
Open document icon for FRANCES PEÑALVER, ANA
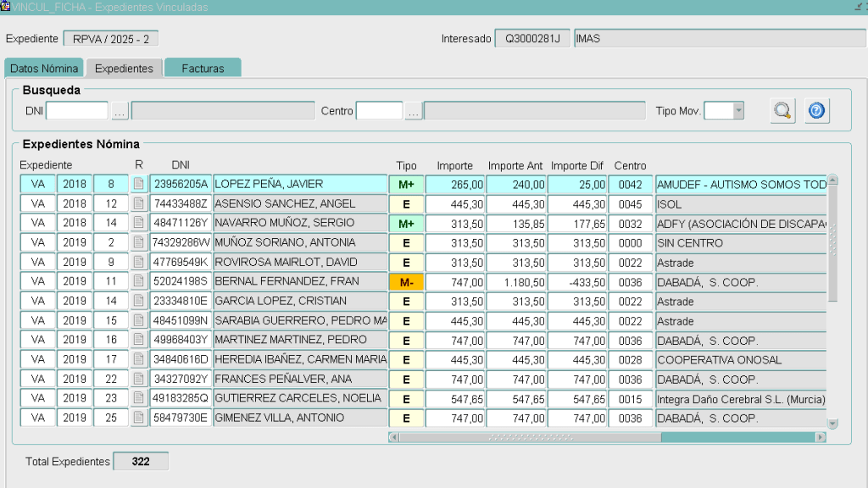coord(139,379)
